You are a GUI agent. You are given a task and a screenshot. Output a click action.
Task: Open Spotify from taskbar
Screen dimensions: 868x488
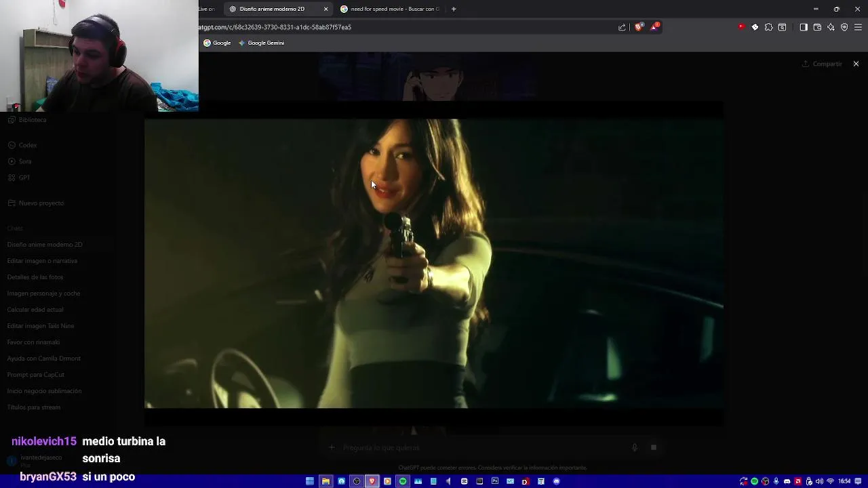click(403, 481)
